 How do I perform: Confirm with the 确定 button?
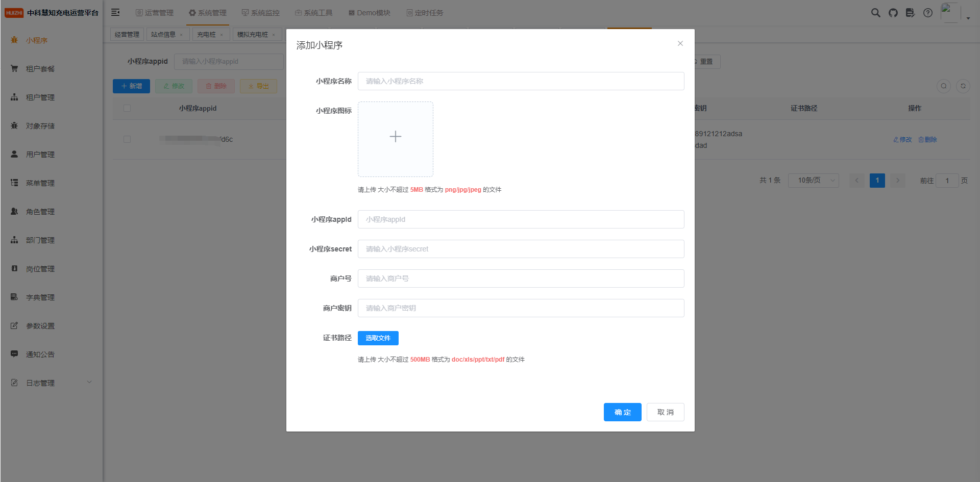pos(623,412)
